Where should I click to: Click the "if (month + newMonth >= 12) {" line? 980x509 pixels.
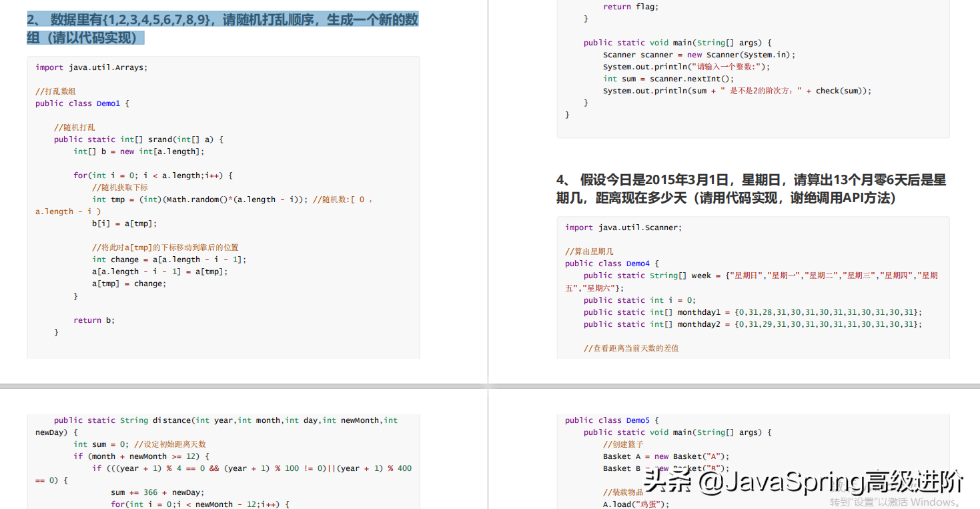click(x=141, y=456)
